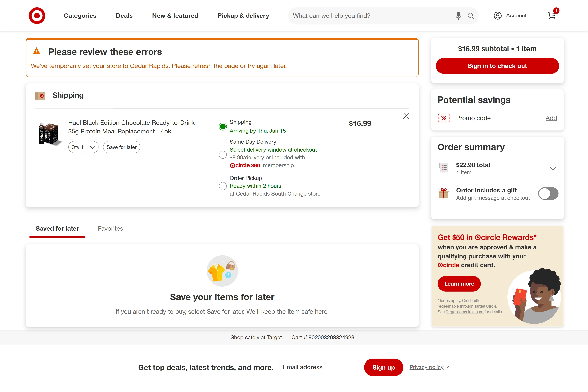Toggle the Order includes a gift switch
This screenshot has width=588, height=392.
click(x=548, y=193)
